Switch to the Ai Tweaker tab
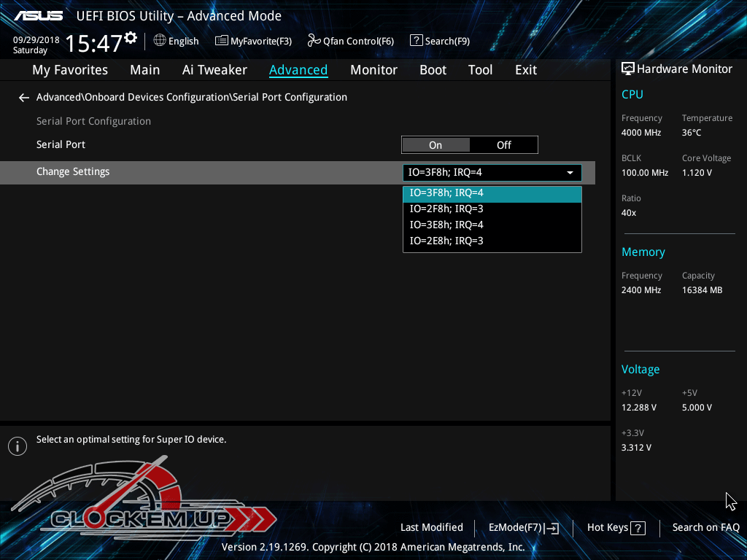 [214, 70]
